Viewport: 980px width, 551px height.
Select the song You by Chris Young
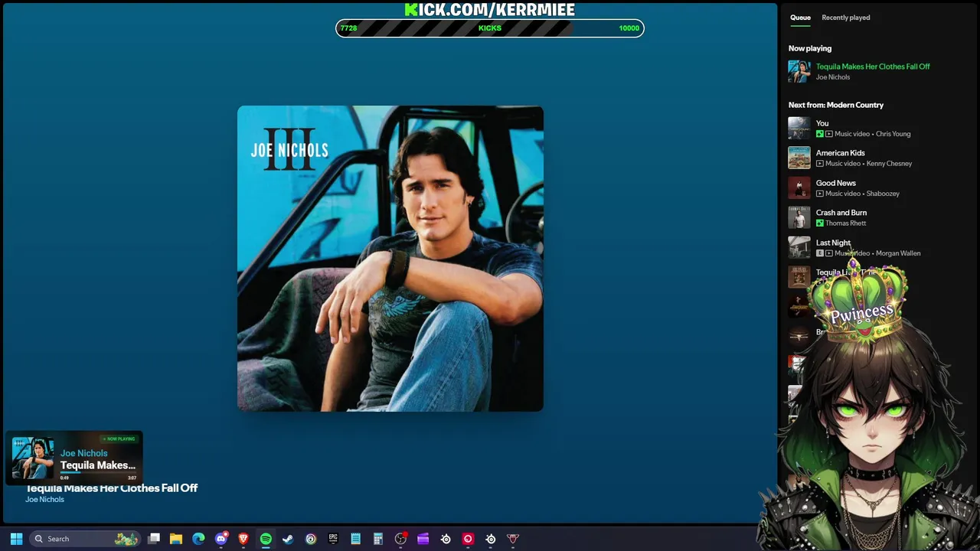tap(822, 123)
